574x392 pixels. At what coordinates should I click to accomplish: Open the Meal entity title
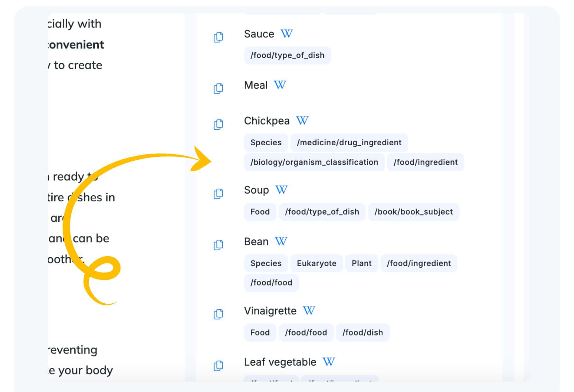pos(256,85)
